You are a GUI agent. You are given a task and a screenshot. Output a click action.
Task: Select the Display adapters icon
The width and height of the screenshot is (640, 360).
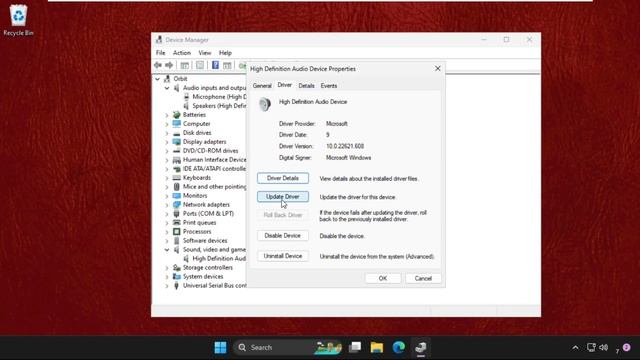tap(176, 142)
